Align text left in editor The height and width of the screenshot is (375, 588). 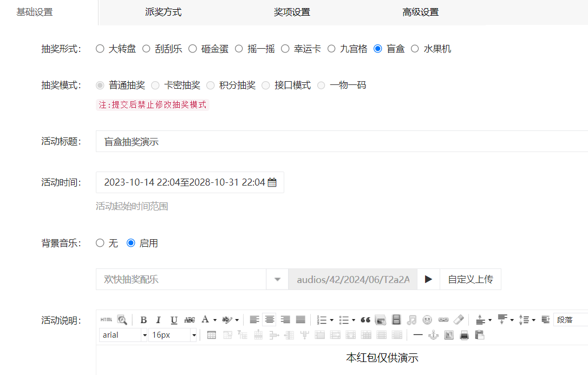254,320
